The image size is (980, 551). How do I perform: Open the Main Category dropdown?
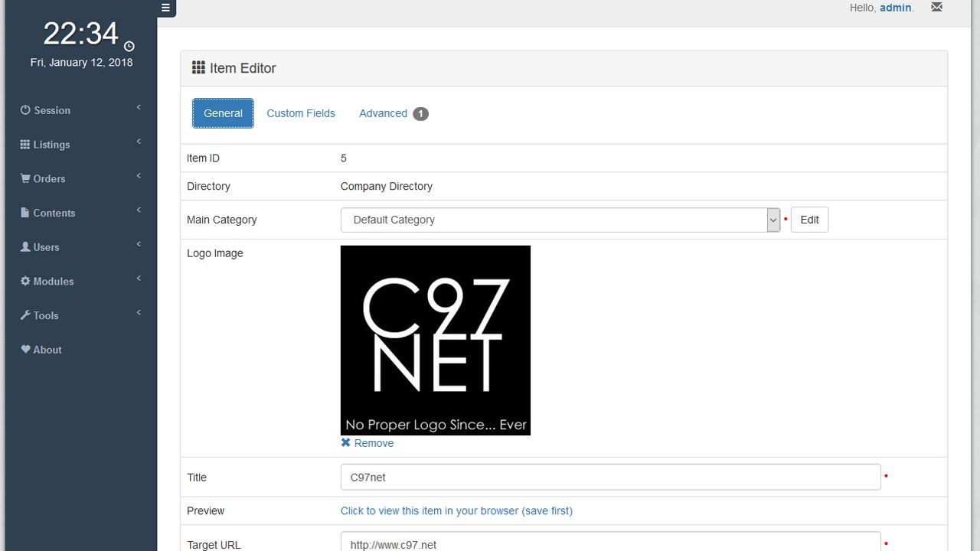pos(560,220)
